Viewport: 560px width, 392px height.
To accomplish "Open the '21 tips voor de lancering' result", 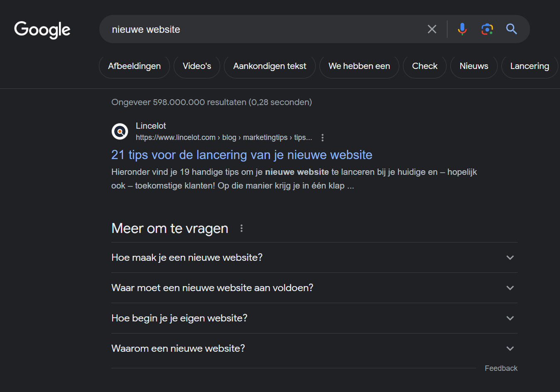I will (241, 154).
